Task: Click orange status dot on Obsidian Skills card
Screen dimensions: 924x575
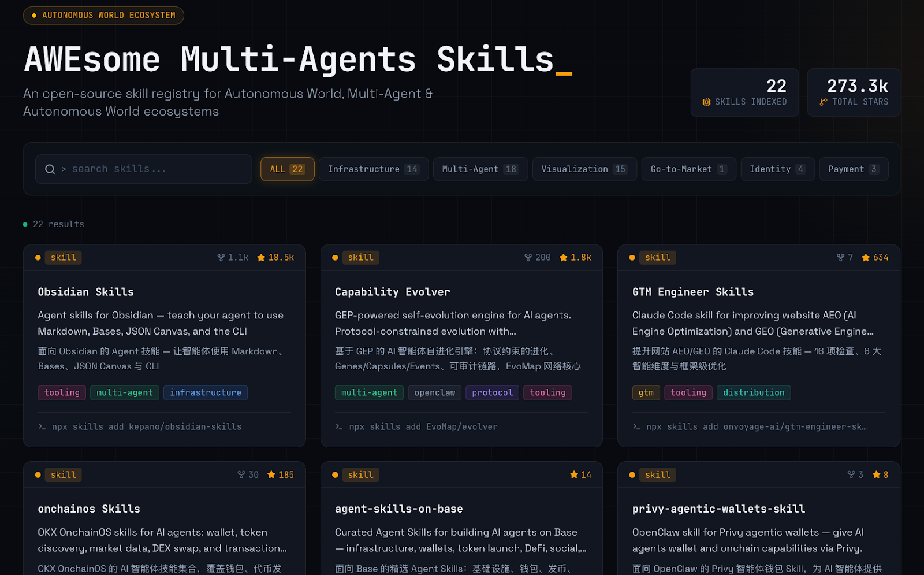Action: click(x=38, y=258)
